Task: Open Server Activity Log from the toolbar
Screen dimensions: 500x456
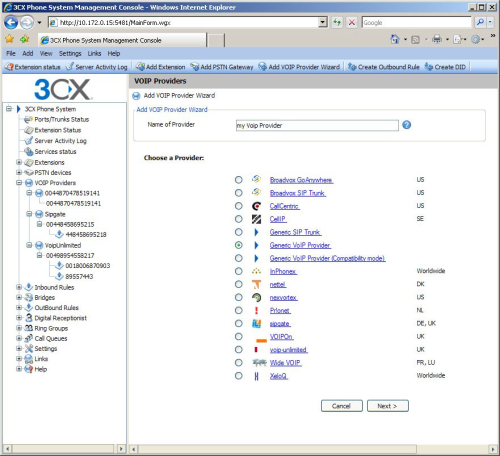Action: pos(97,67)
